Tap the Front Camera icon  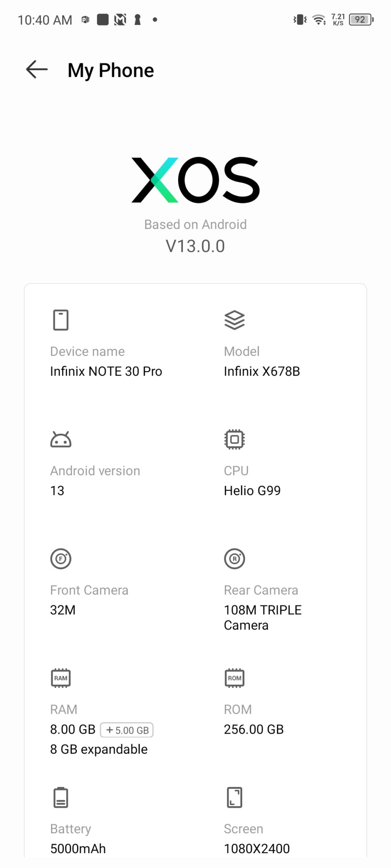61,559
